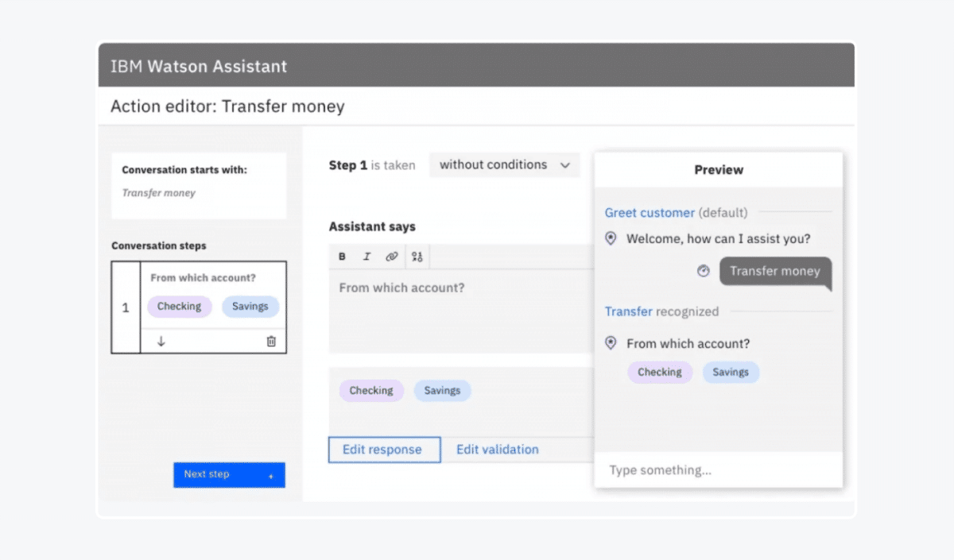Click the customer avatar icon next to Transfer money
954x560 pixels.
tap(703, 271)
